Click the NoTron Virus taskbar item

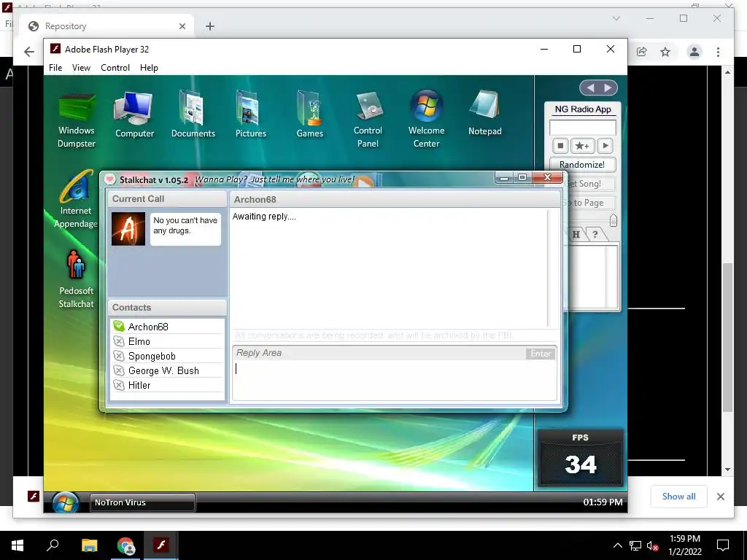click(x=142, y=502)
